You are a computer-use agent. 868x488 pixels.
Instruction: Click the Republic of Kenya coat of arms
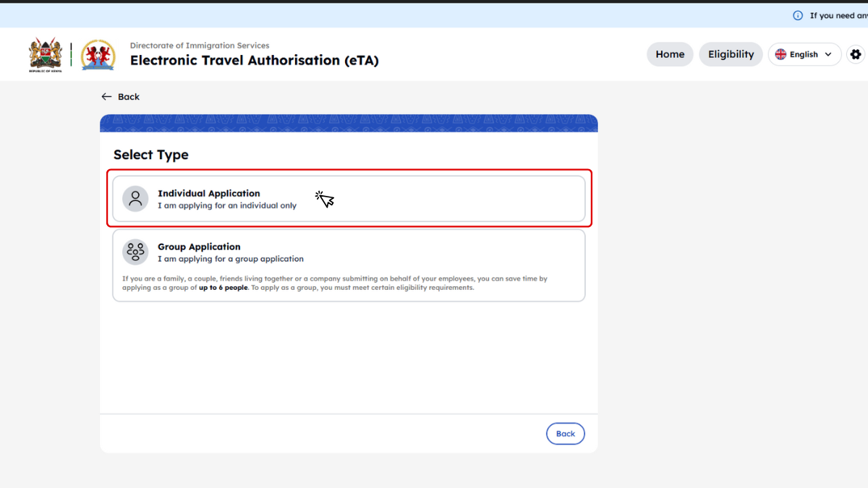[46, 55]
